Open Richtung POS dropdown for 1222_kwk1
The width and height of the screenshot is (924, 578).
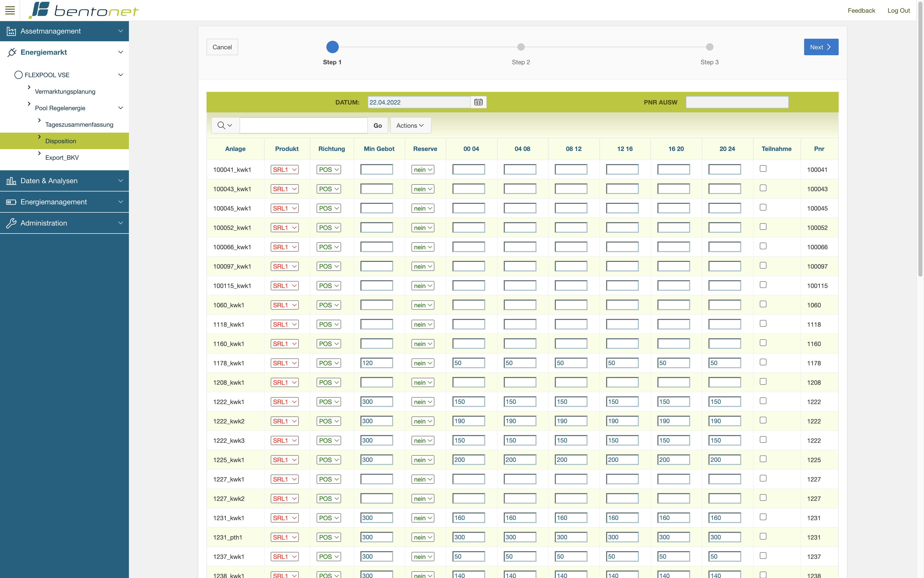328,402
